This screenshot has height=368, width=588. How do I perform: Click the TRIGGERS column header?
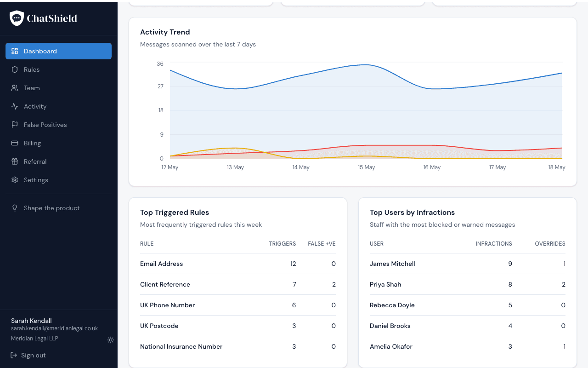click(283, 244)
